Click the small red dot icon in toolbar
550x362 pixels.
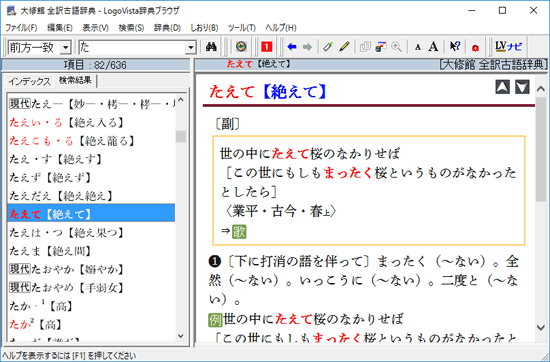(475, 47)
